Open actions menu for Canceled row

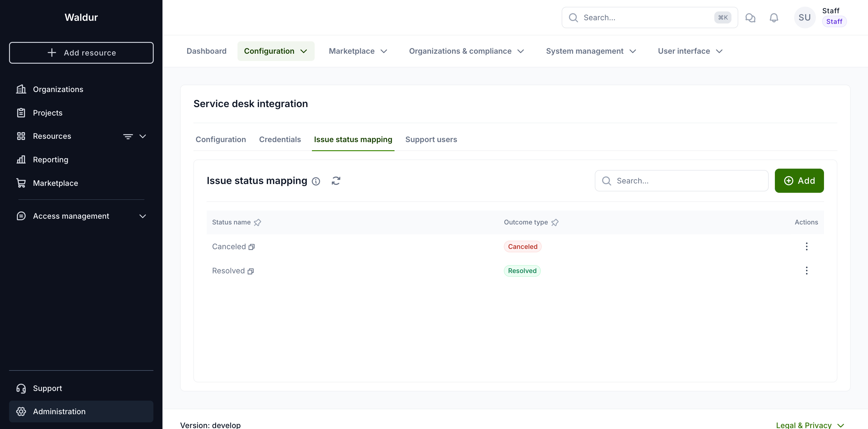pyautogui.click(x=806, y=246)
